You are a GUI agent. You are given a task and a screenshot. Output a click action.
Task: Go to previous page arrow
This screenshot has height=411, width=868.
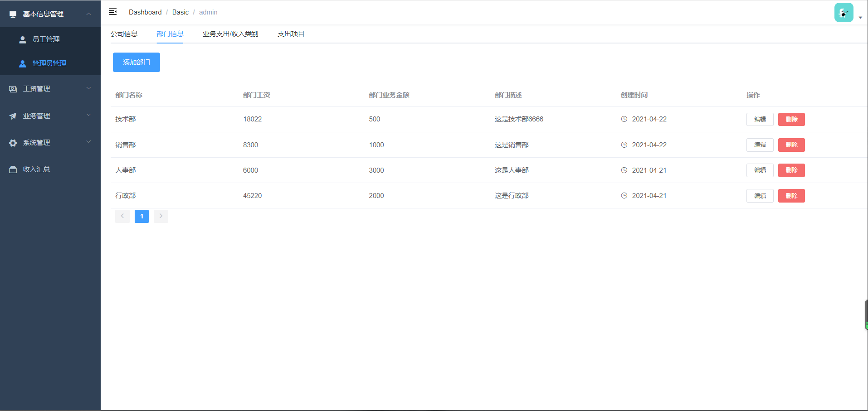point(122,216)
